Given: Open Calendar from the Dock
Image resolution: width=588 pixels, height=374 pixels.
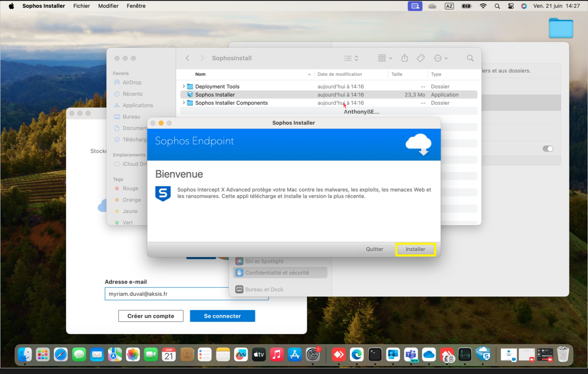Looking at the screenshot, I should [x=169, y=354].
